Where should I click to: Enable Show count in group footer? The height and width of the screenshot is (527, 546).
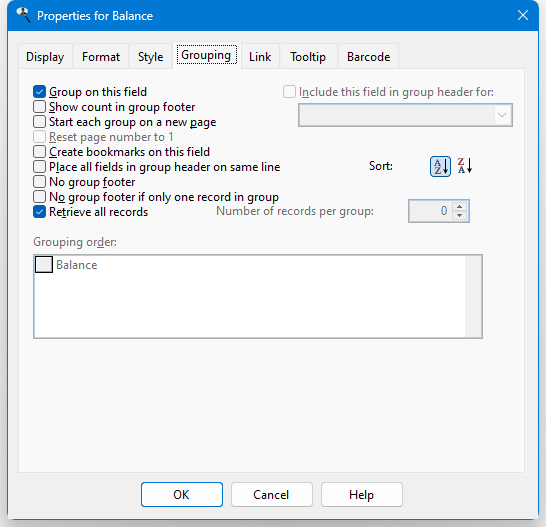pyautogui.click(x=39, y=107)
